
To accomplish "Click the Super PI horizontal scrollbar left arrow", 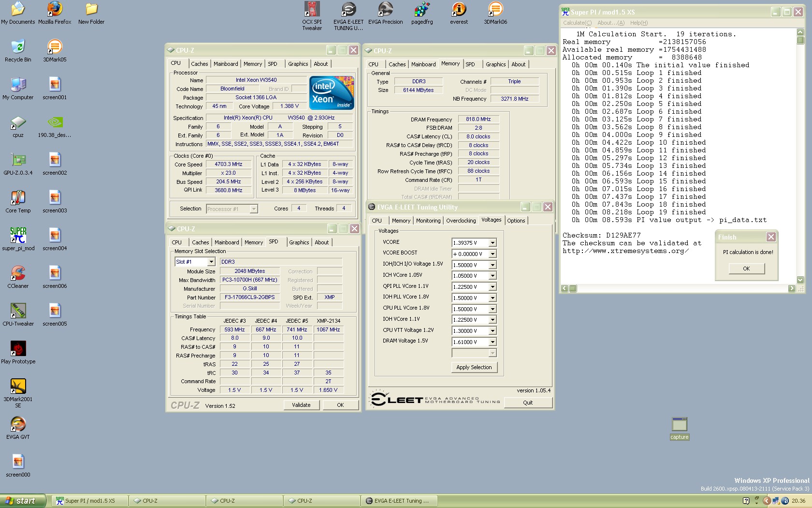I will point(565,288).
